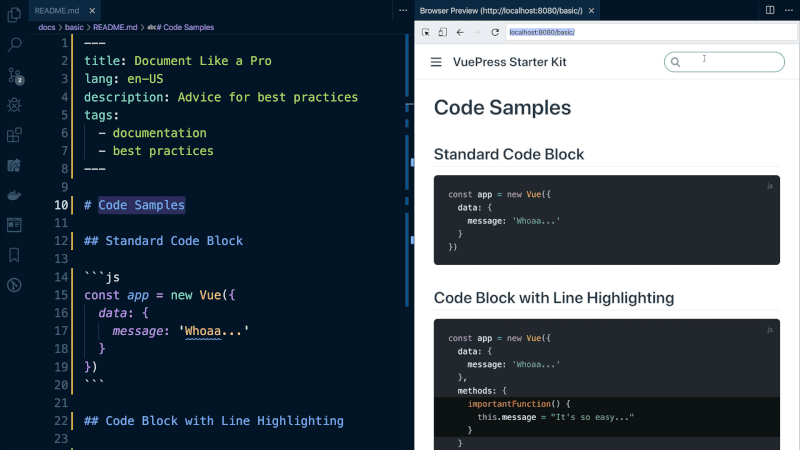800x450 pixels.
Task: Open the Docker panel in activity bar
Action: click(14, 195)
